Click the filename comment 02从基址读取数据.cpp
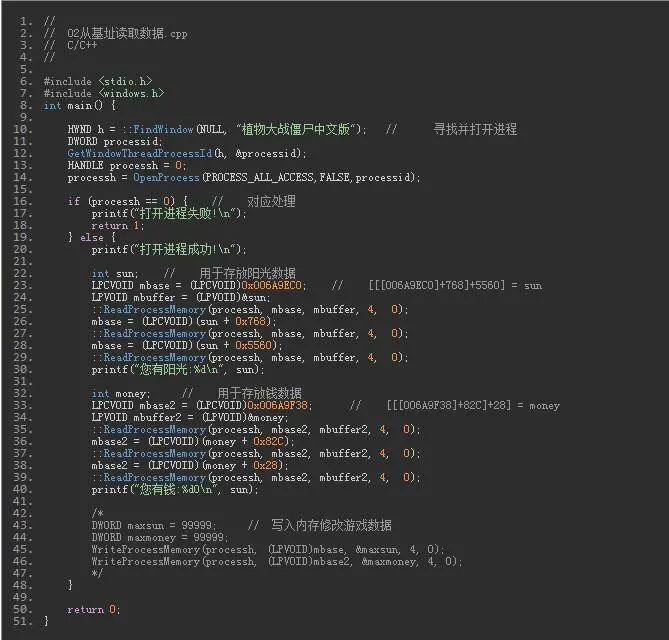Viewport: 669px width, 640px height. [127, 33]
